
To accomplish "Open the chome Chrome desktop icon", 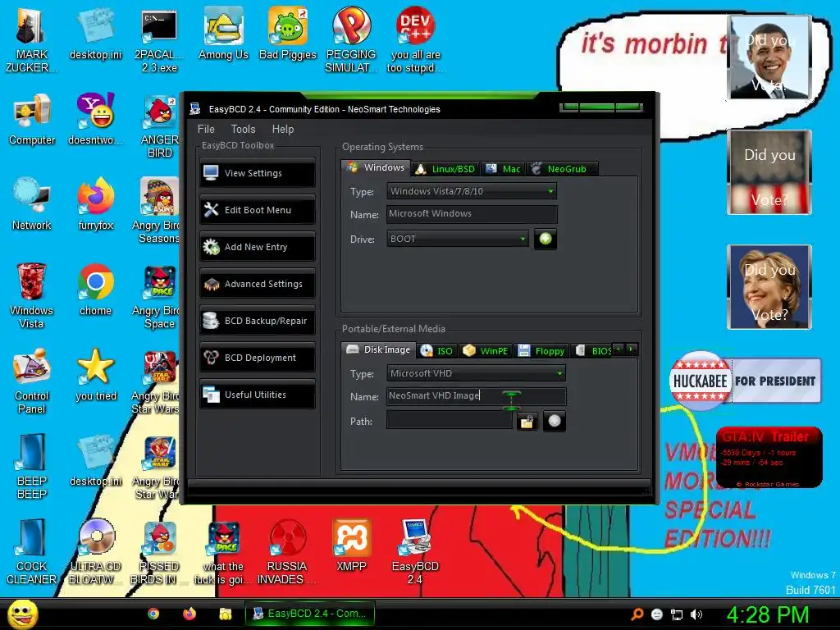I will [x=95, y=290].
